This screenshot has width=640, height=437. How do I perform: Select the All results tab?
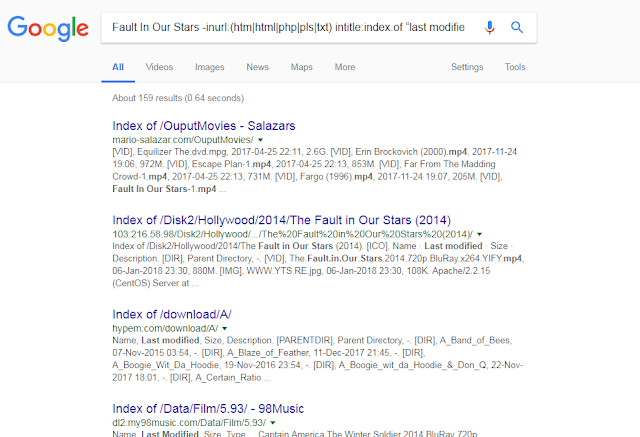[x=118, y=67]
